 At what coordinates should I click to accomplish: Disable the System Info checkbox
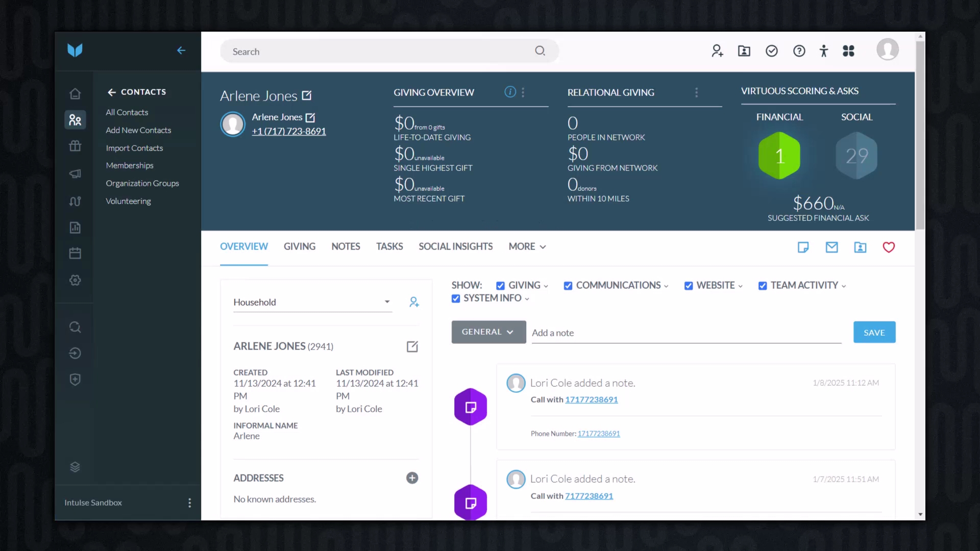(456, 298)
